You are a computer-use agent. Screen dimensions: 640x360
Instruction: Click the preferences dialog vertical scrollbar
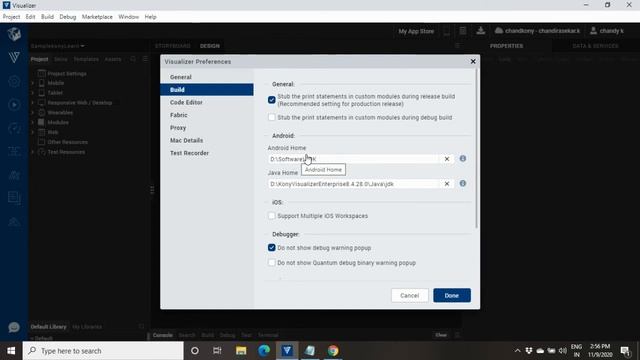(x=476, y=149)
